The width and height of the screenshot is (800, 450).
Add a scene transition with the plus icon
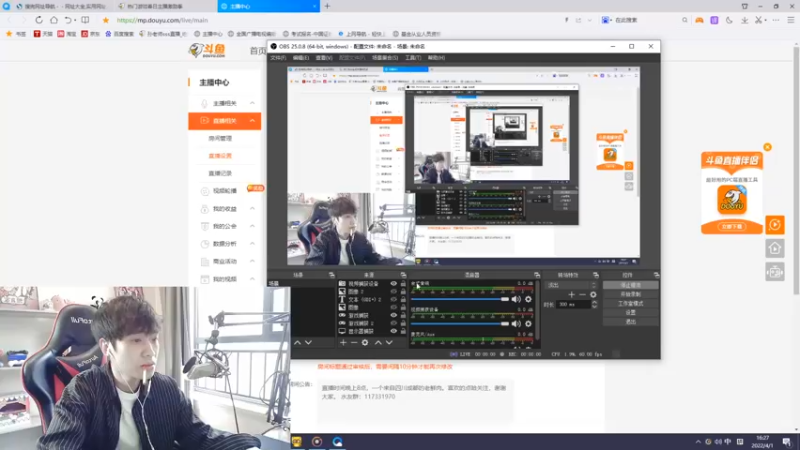tap(571, 294)
